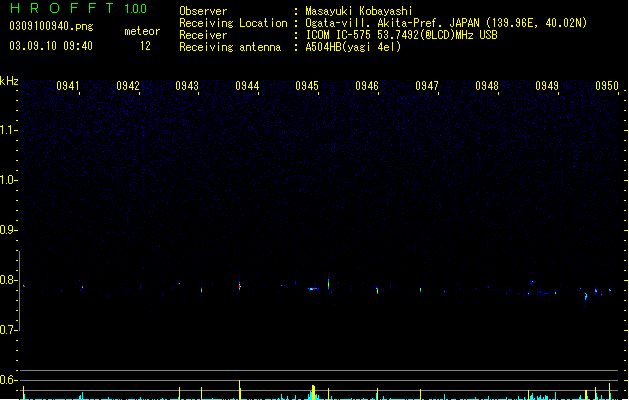The height and width of the screenshot is (400, 629).
Task: Click the 0309100940.png filename text
Action: 51,26
